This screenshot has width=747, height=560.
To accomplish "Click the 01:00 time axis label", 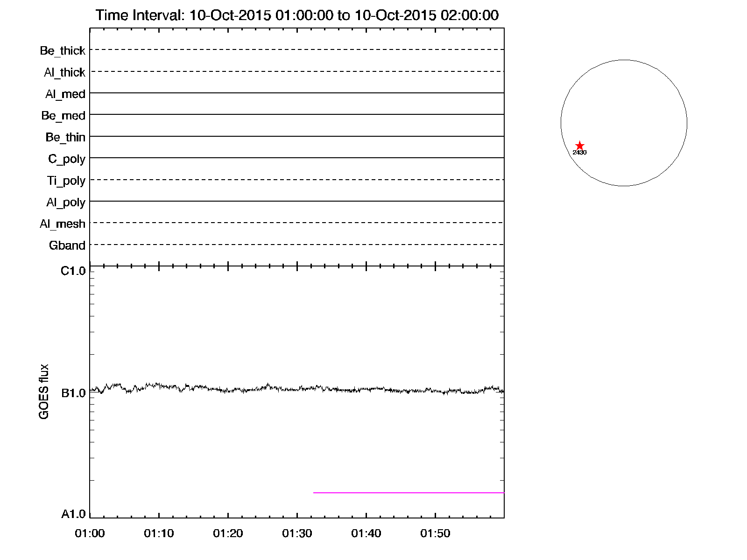I will (90, 533).
